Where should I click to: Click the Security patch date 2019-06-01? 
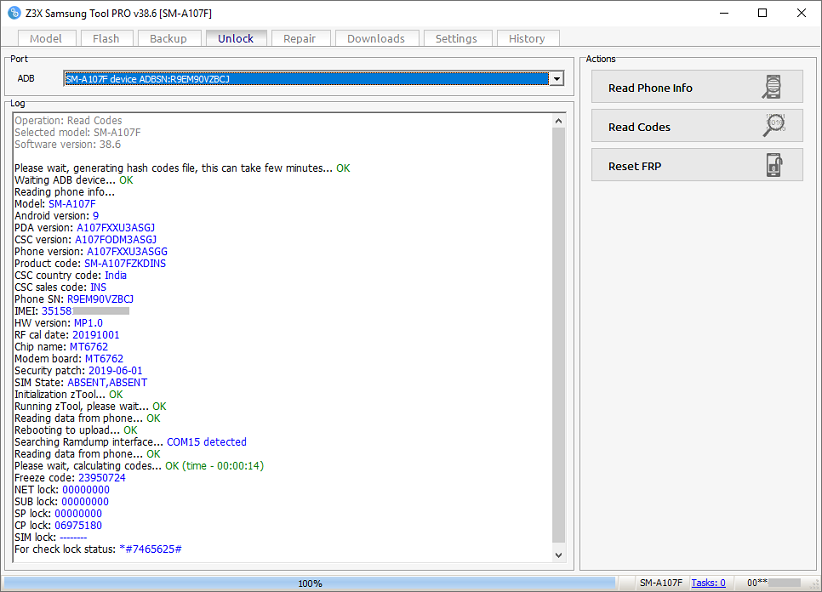pyautogui.click(x=115, y=371)
